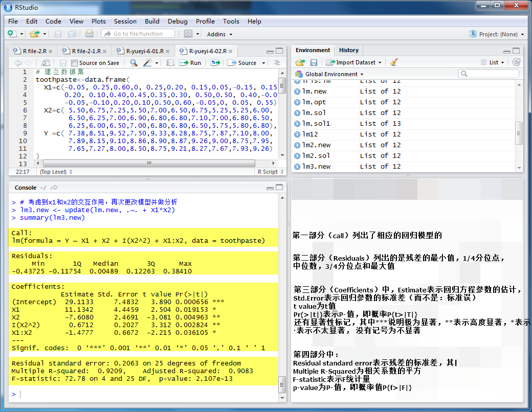Image resolution: width=532 pixels, height=412 pixels.
Task: Click the workspace panes grid icon
Action: coord(188,34)
